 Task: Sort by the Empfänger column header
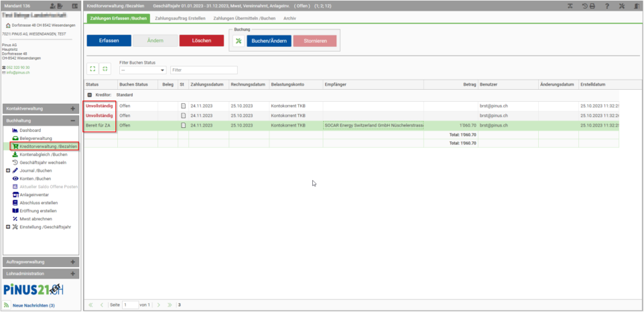click(373, 84)
